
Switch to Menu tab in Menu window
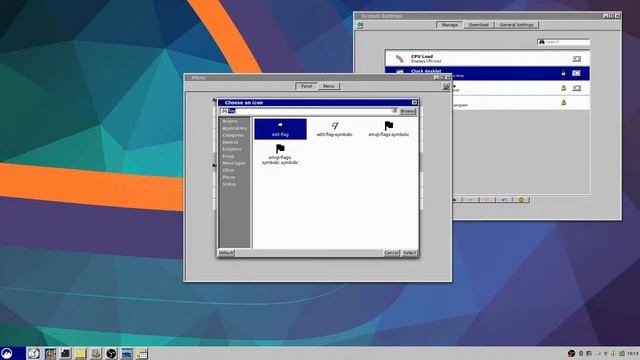[x=329, y=86]
